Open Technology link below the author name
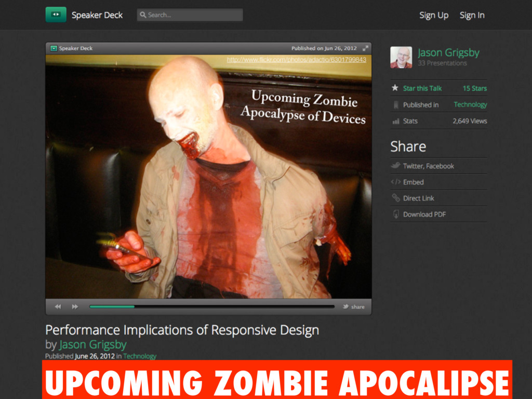The image size is (532, 399). pos(140,356)
